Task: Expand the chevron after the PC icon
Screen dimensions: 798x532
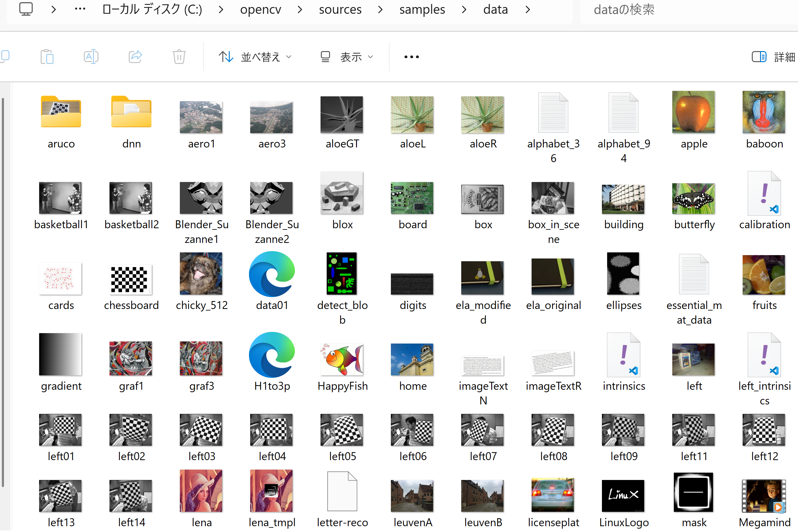Action: click(x=53, y=9)
